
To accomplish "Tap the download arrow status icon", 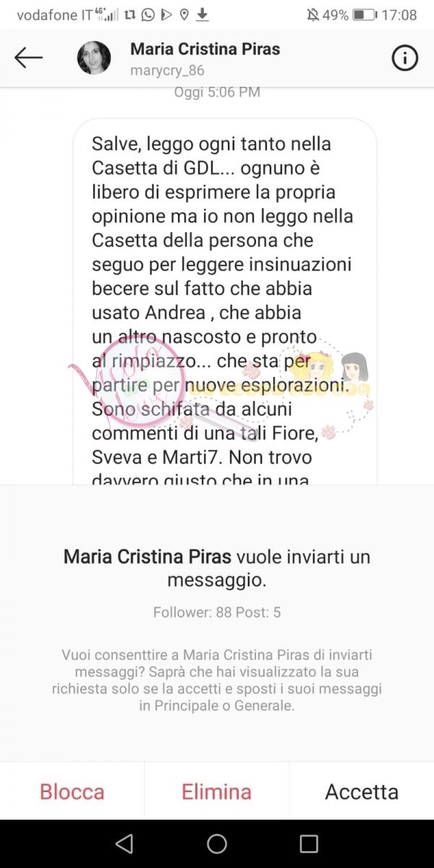I will coord(203,14).
